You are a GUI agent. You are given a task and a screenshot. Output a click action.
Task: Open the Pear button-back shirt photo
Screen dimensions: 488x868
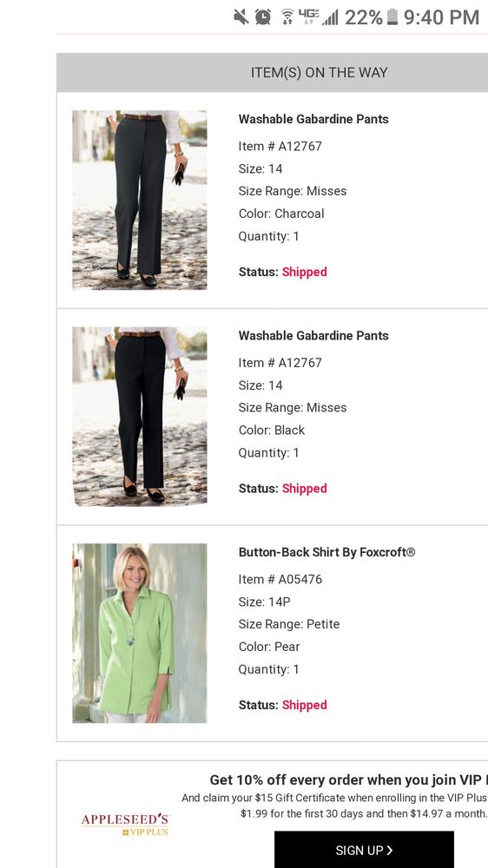click(x=140, y=633)
